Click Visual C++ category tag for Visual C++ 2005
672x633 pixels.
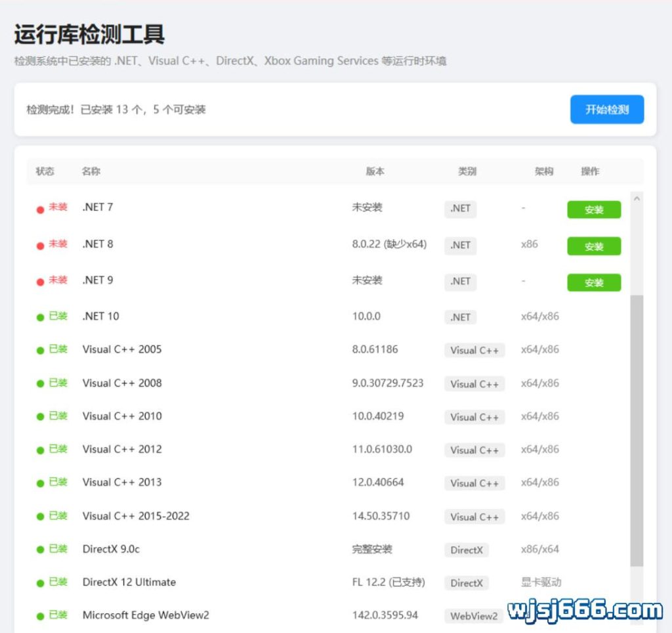pos(474,351)
